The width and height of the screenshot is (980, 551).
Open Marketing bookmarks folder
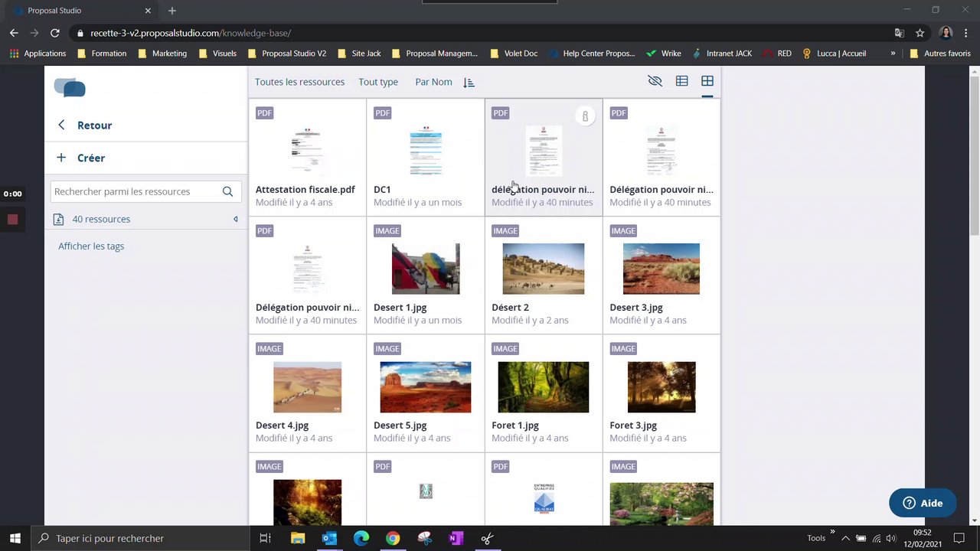tap(162, 54)
